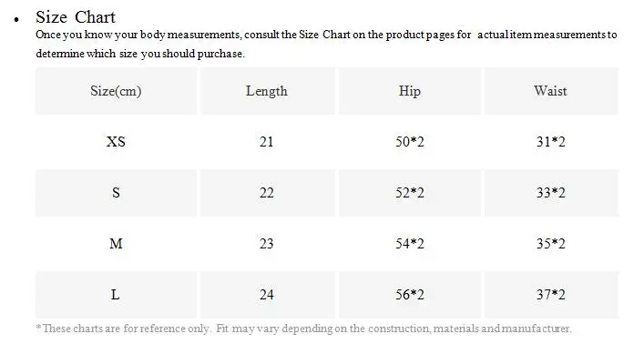This screenshot has width=644, height=344.
Task: Select the S size cell
Action: [116, 193]
